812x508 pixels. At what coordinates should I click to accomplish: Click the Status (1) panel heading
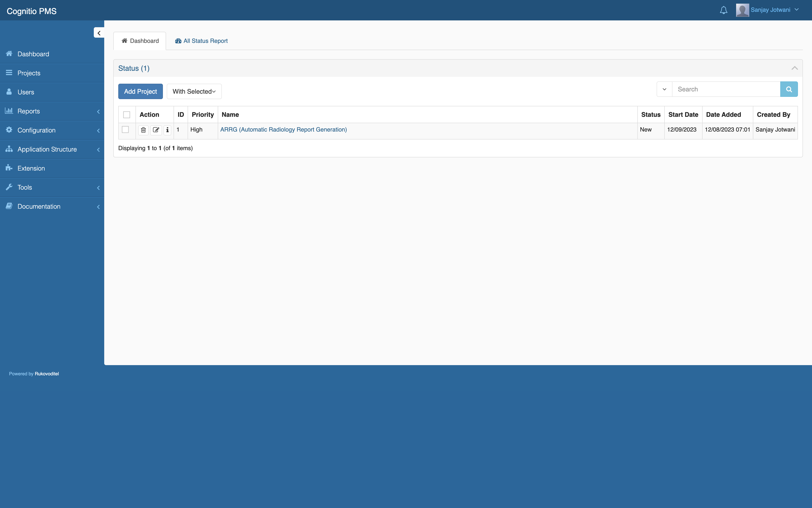tap(133, 68)
